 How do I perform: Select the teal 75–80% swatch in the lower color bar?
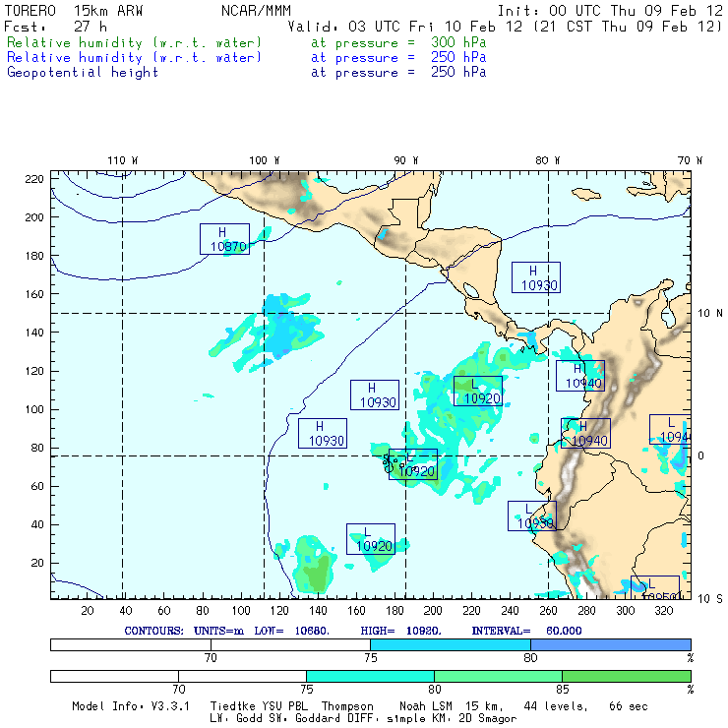pyautogui.click(x=370, y=677)
